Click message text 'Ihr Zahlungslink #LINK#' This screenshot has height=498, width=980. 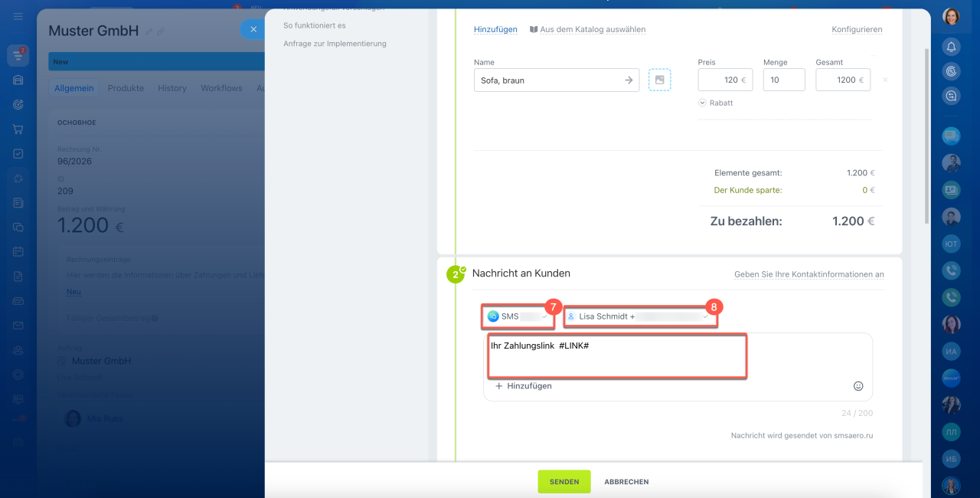(540, 346)
